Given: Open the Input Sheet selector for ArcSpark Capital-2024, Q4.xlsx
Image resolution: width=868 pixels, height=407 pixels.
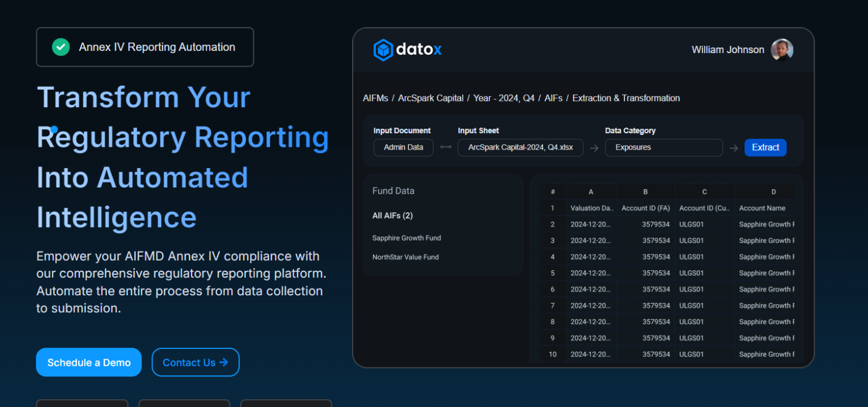Looking at the screenshot, I should tap(520, 147).
